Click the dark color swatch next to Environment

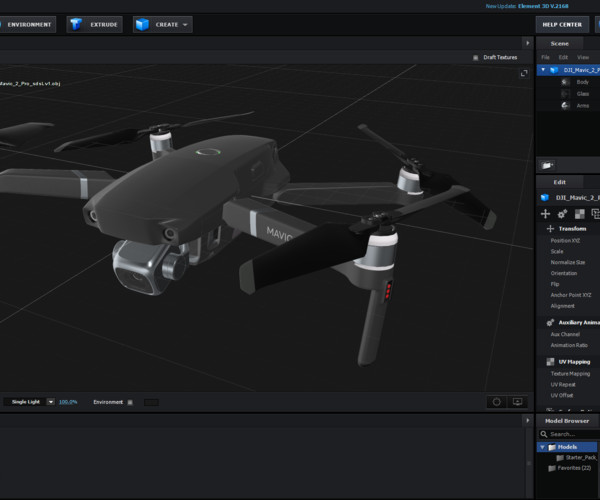[151, 402]
